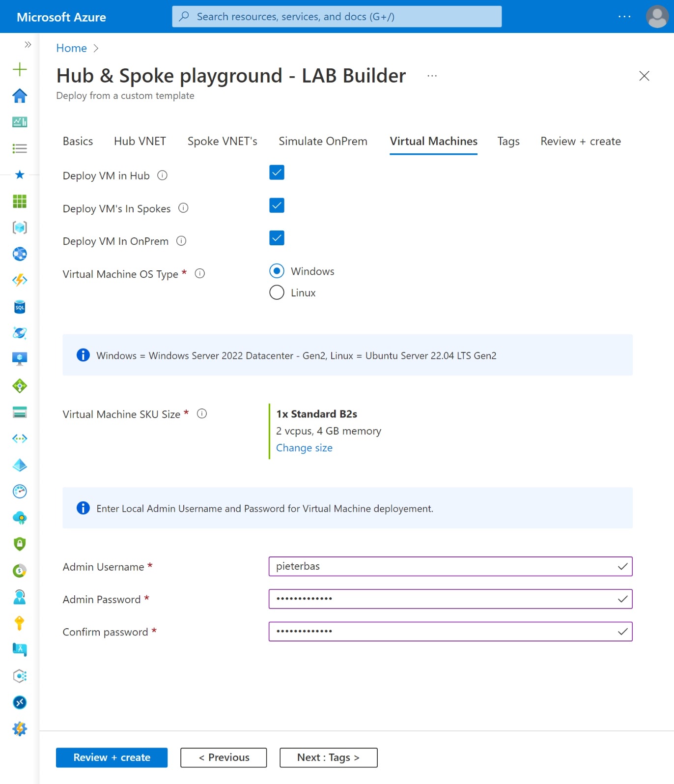Close the LAB Builder blade with X
The image size is (674, 784).
pos(644,76)
